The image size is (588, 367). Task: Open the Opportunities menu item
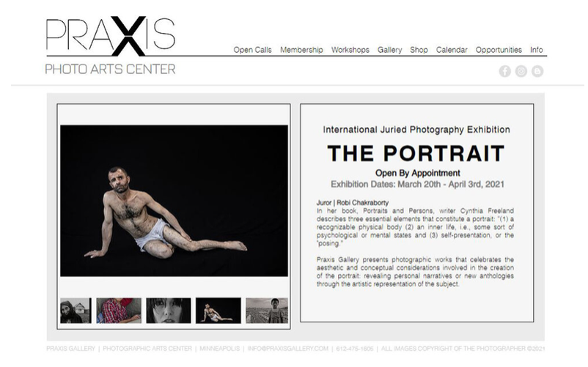[499, 50]
